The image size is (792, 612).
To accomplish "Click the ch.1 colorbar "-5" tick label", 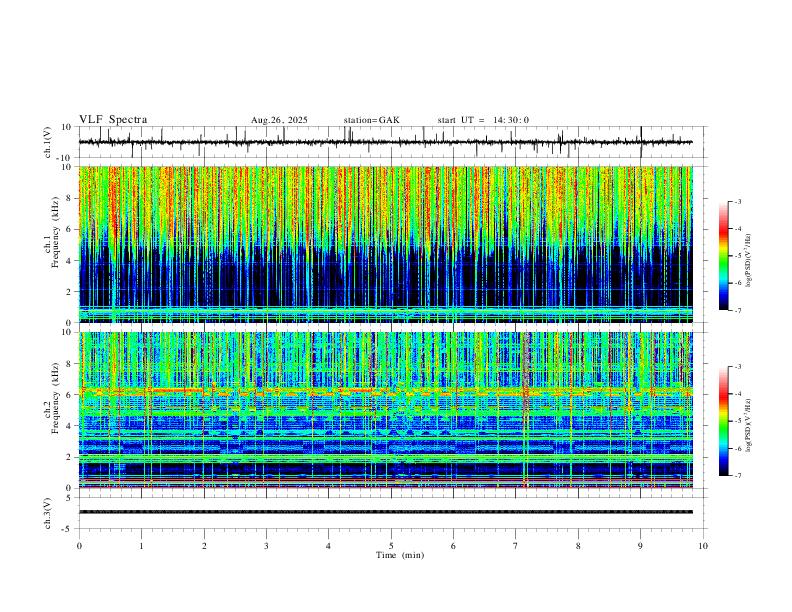I will [x=738, y=256].
